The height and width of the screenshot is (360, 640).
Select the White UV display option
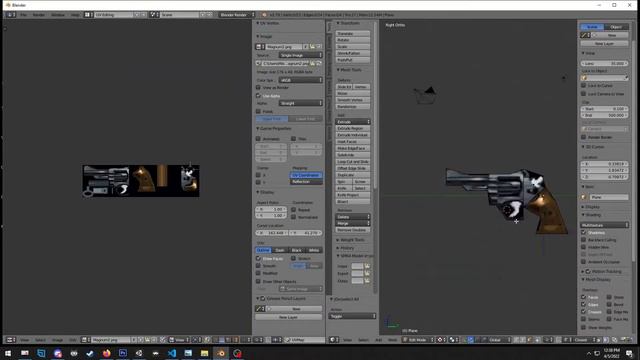(x=314, y=250)
